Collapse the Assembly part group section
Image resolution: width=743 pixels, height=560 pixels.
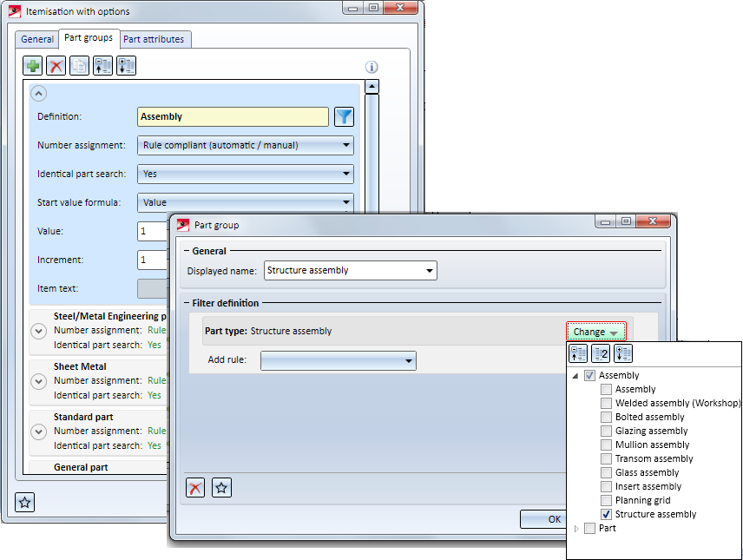click(39, 94)
